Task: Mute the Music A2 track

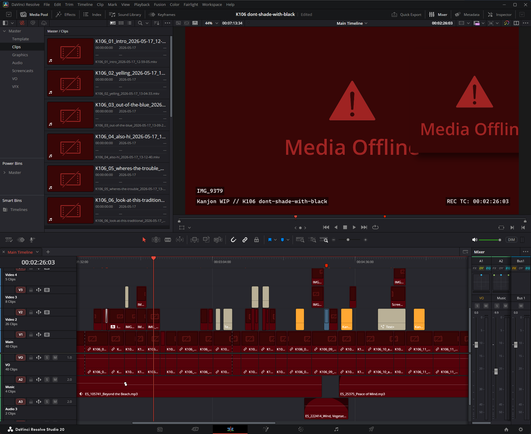Action: [x=55, y=379]
